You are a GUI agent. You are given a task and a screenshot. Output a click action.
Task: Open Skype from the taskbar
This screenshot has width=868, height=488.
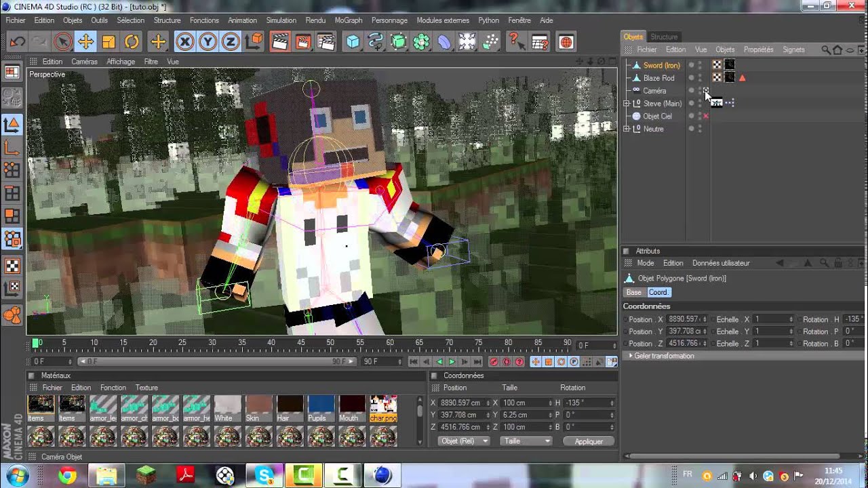[264, 476]
